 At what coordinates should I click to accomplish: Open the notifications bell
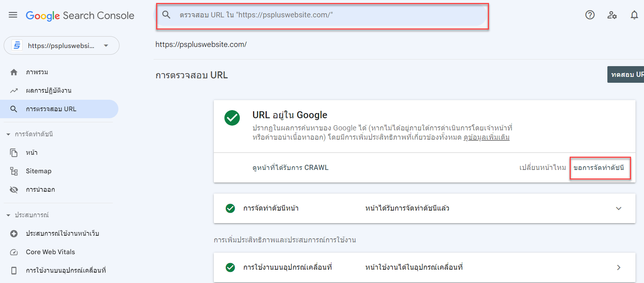[x=634, y=15]
